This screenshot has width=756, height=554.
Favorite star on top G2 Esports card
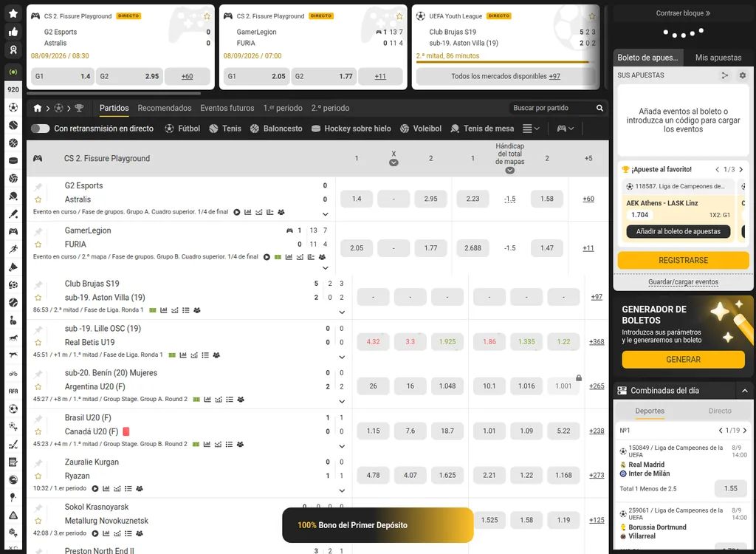[207, 16]
